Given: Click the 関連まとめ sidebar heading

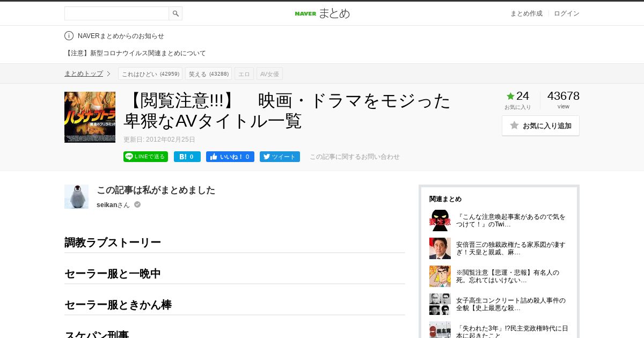Looking at the screenshot, I should (445, 199).
